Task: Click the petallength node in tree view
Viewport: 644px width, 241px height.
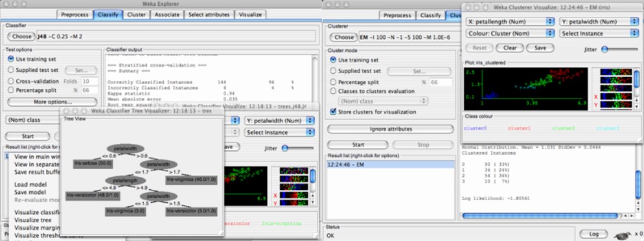Action: [125, 180]
